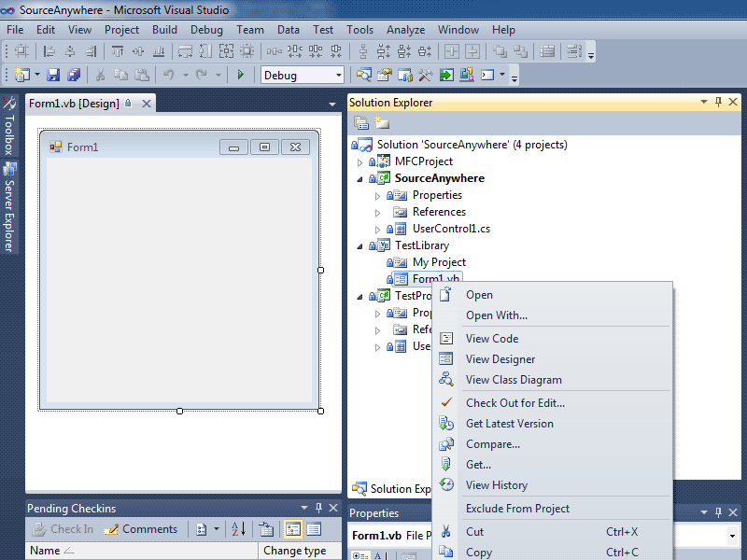747x560 pixels.
Task: Select the Cut scissors icon in context menu
Action: click(448, 531)
